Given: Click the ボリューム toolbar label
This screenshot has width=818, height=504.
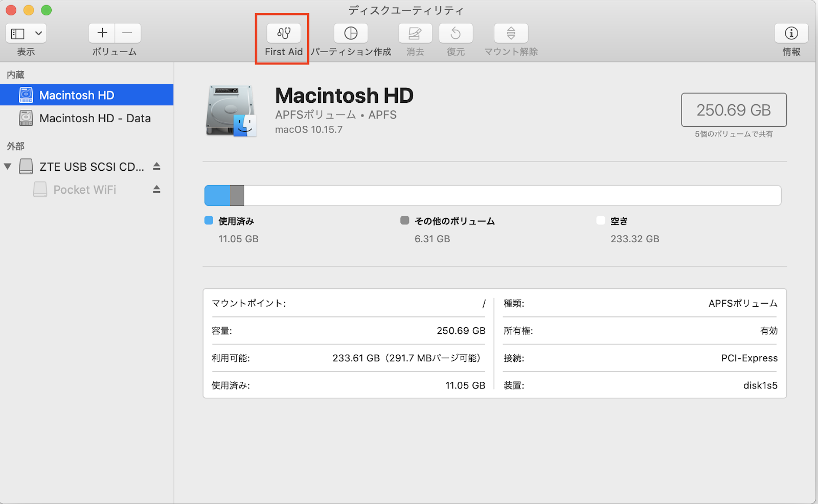Looking at the screenshot, I should pyautogui.click(x=115, y=52).
